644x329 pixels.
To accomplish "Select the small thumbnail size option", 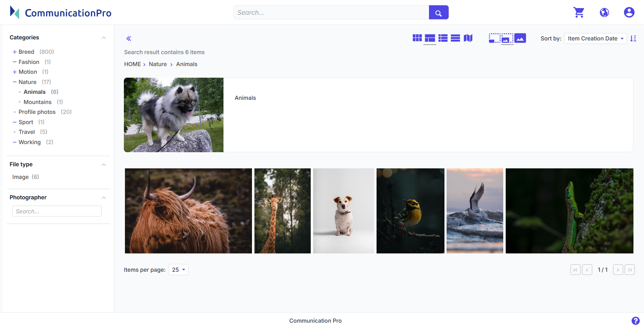I will [x=494, y=38].
